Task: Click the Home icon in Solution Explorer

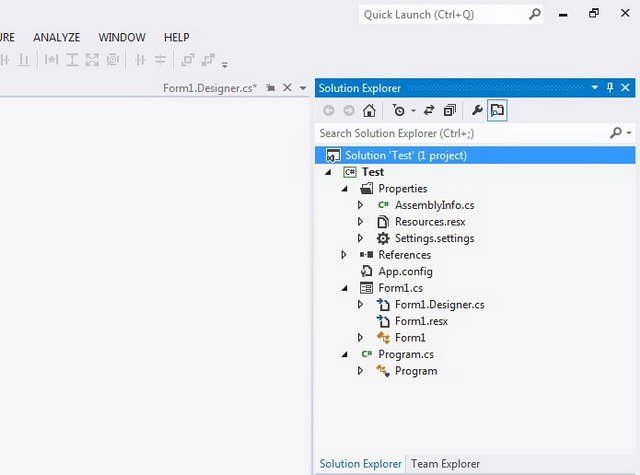Action: pyautogui.click(x=369, y=111)
